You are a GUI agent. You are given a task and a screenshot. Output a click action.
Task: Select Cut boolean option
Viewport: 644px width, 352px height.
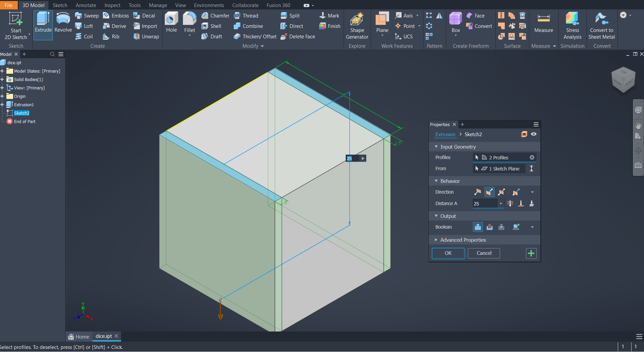click(x=490, y=227)
